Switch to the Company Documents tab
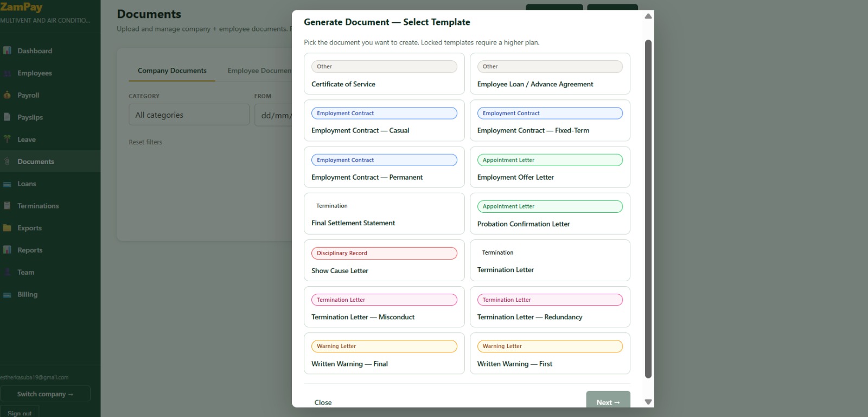 point(172,71)
